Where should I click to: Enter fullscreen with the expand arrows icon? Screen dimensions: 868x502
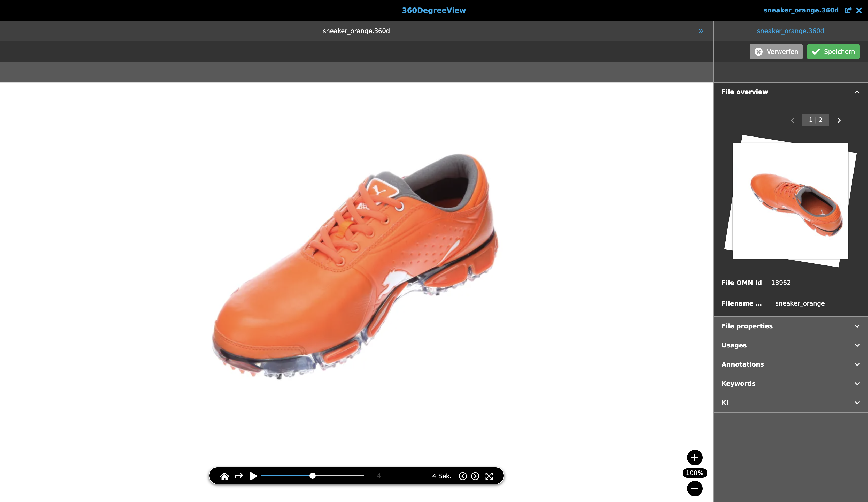pyautogui.click(x=489, y=476)
